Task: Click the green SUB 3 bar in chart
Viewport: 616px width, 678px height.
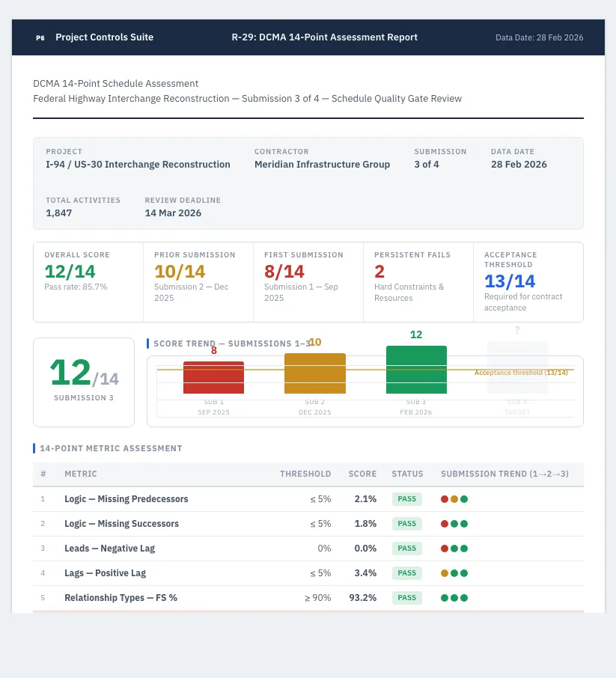Action: 416,370
